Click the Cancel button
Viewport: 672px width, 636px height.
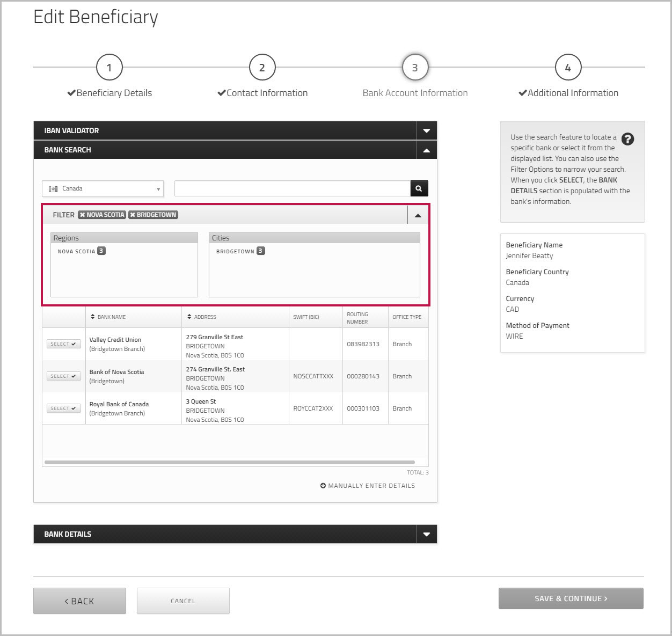183,601
